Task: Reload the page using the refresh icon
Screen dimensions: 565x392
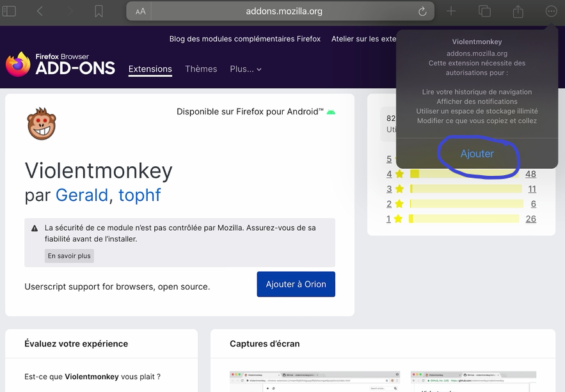Action: click(422, 11)
